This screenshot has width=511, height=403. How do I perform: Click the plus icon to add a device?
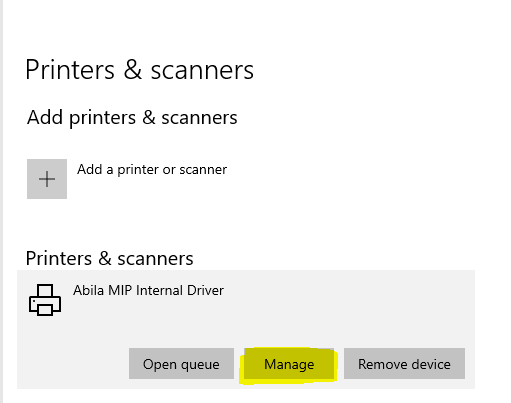[47, 179]
